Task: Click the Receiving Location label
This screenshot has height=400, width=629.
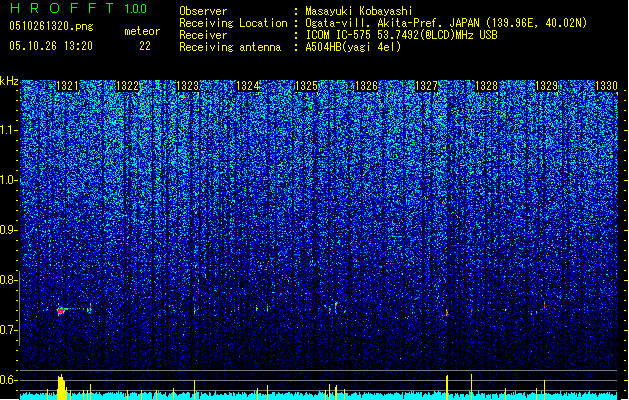Action: click(233, 23)
